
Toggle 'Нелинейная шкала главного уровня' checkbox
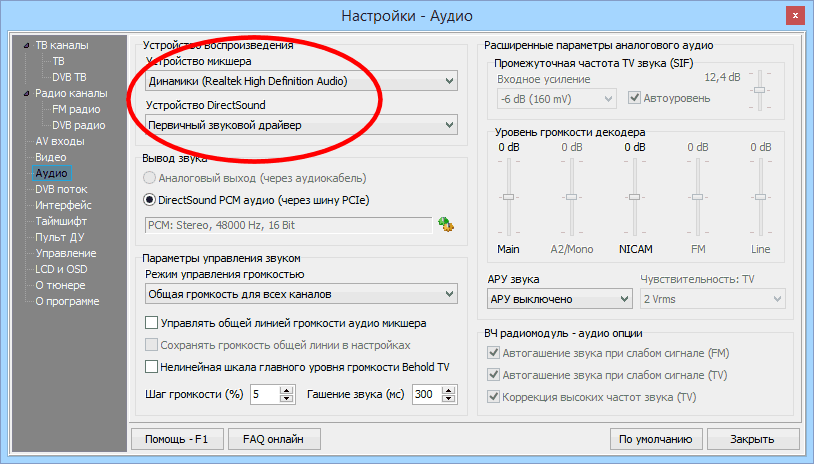152,367
